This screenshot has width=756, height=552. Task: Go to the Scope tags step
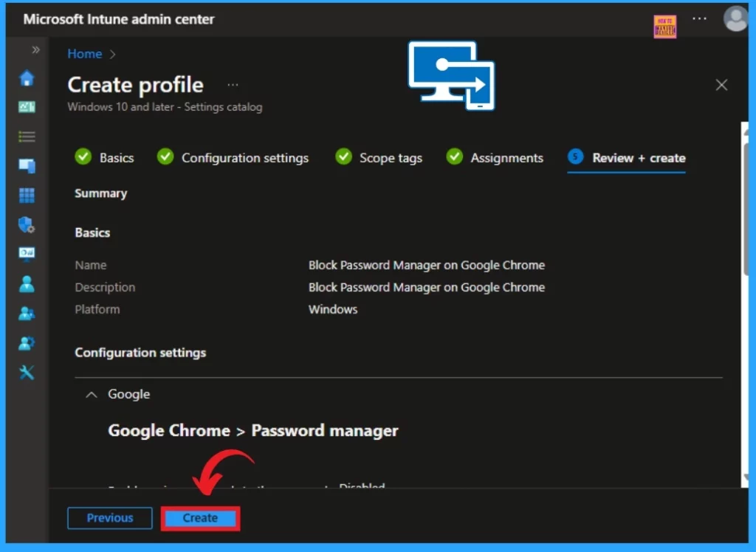point(379,157)
